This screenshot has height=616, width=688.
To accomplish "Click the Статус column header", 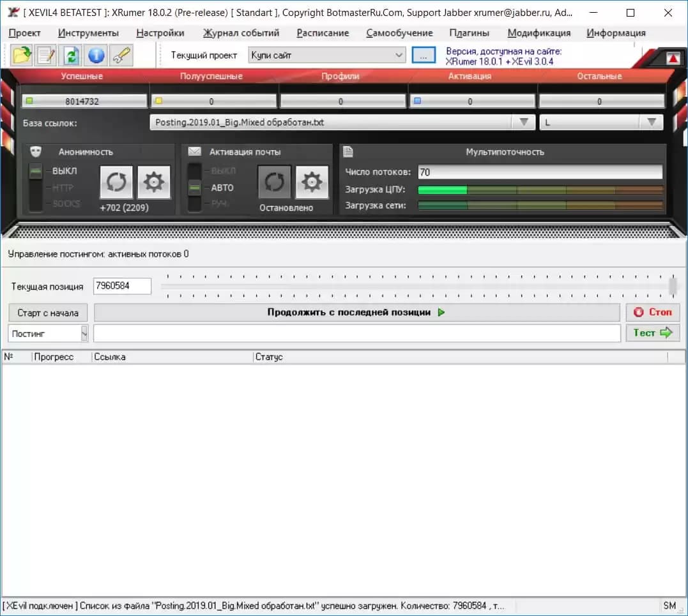I will tap(461, 357).
